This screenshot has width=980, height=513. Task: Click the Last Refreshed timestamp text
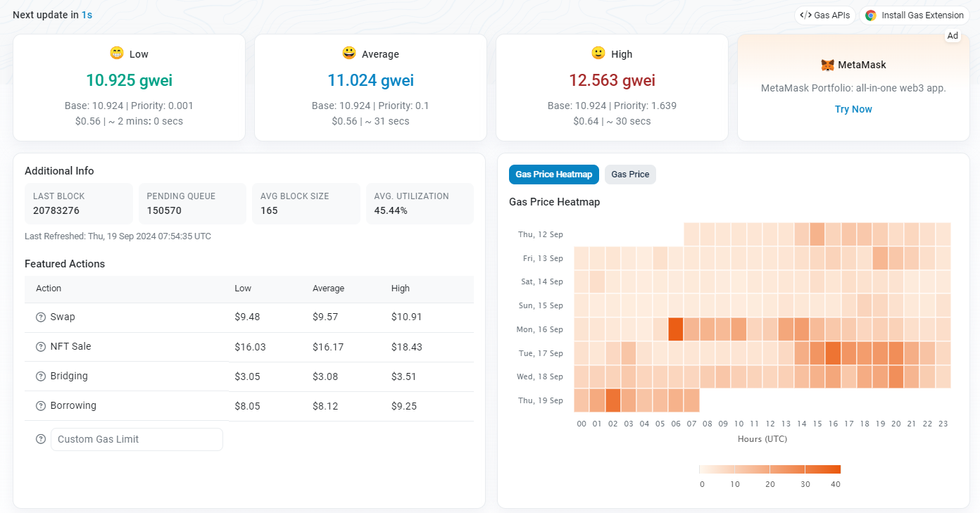(x=118, y=236)
